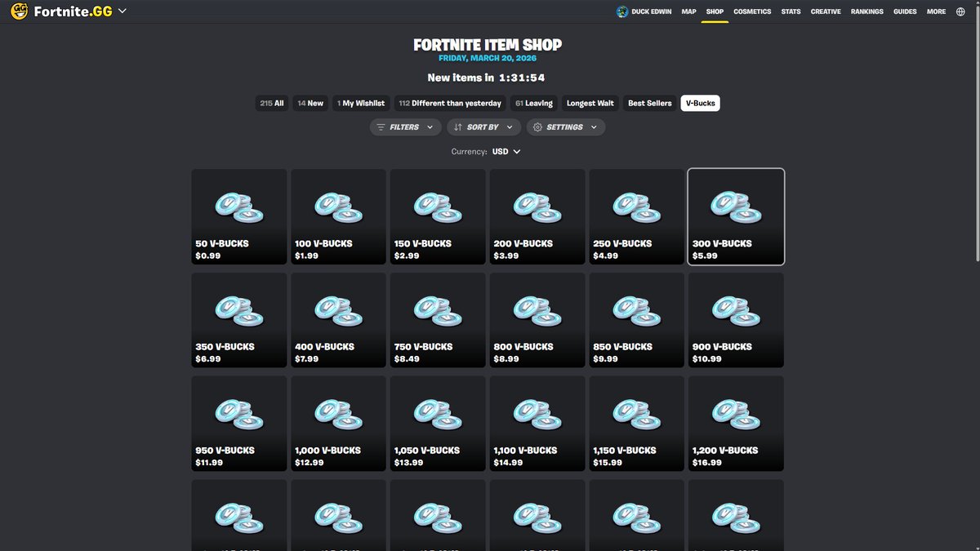This screenshot has height=551, width=980.
Task: Click the 300 V-Bucks coin image
Action: click(x=737, y=207)
